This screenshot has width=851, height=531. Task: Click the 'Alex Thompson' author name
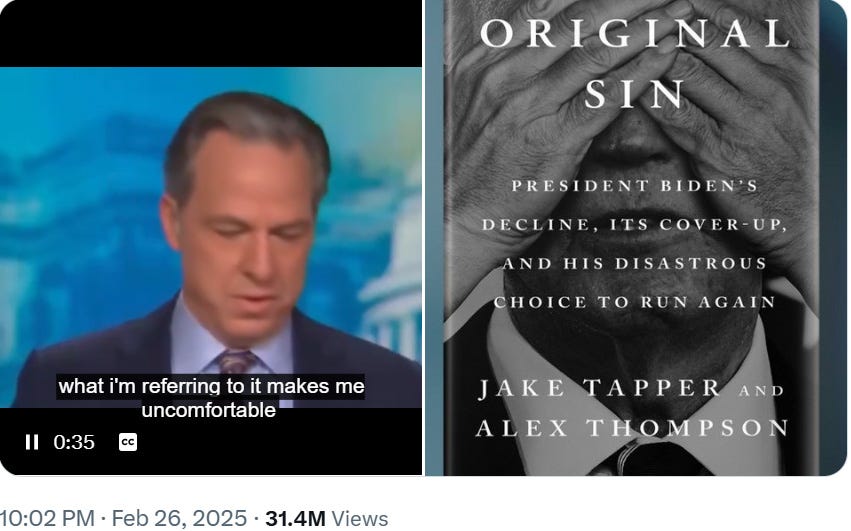pos(633,427)
